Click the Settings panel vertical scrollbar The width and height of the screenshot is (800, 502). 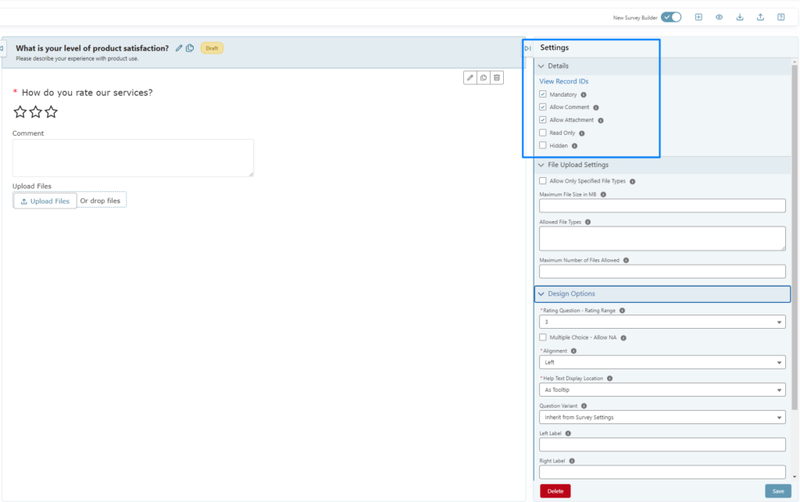(x=794, y=237)
